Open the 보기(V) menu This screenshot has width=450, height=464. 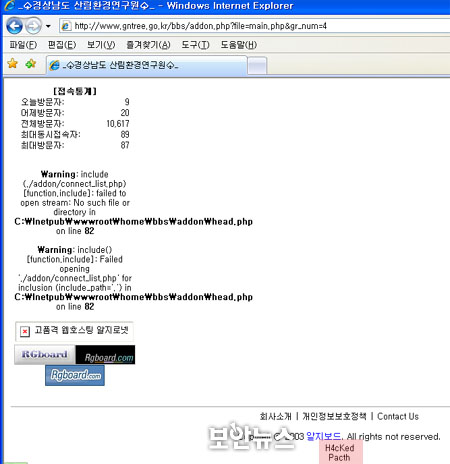[x=101, y=45]
